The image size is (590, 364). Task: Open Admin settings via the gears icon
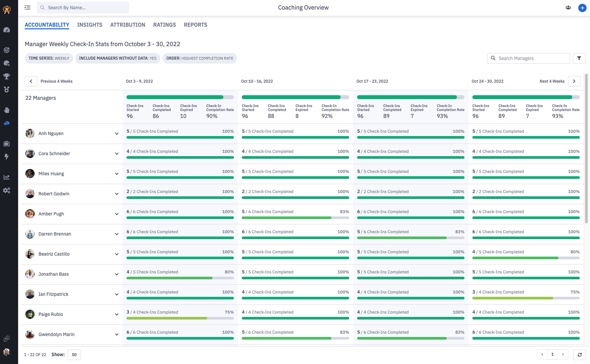click(x=7, y=190)
